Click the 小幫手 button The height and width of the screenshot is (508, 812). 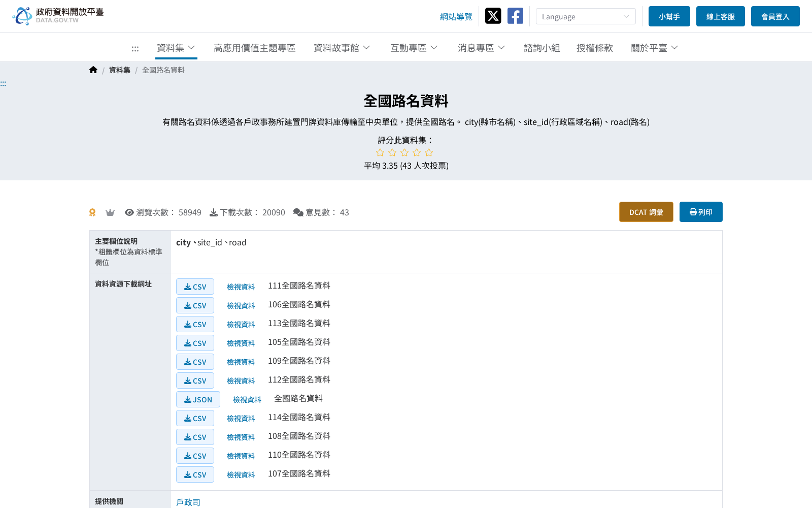669,16
